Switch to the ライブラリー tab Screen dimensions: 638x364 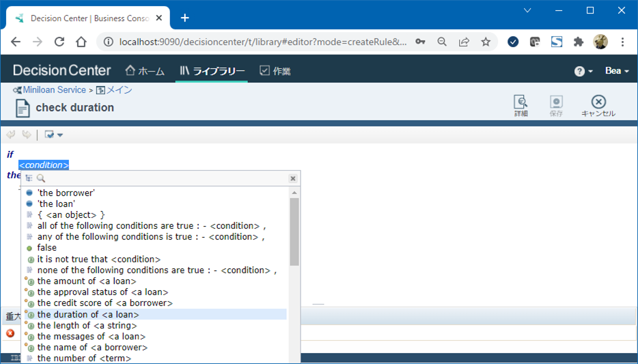pyautogui.click(x=212, y=71)
